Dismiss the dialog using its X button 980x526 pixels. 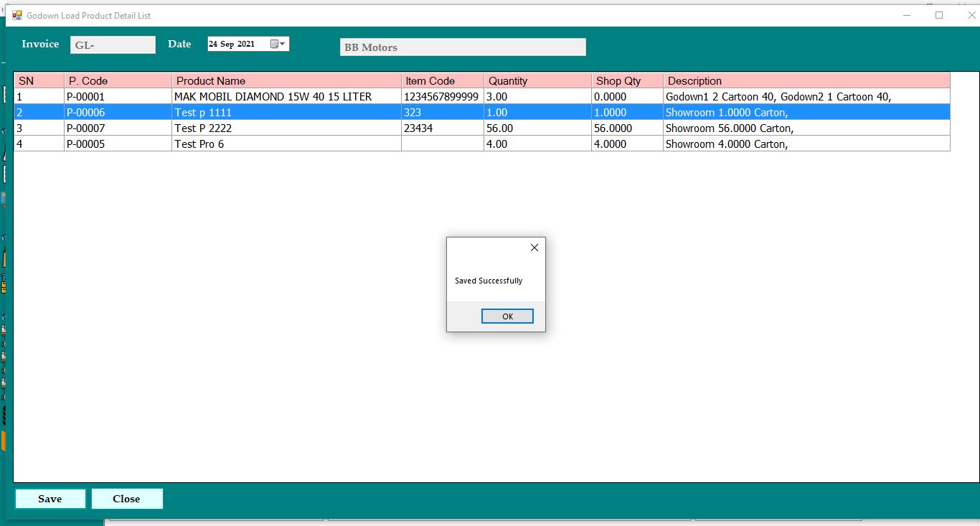tap(534, 248)
